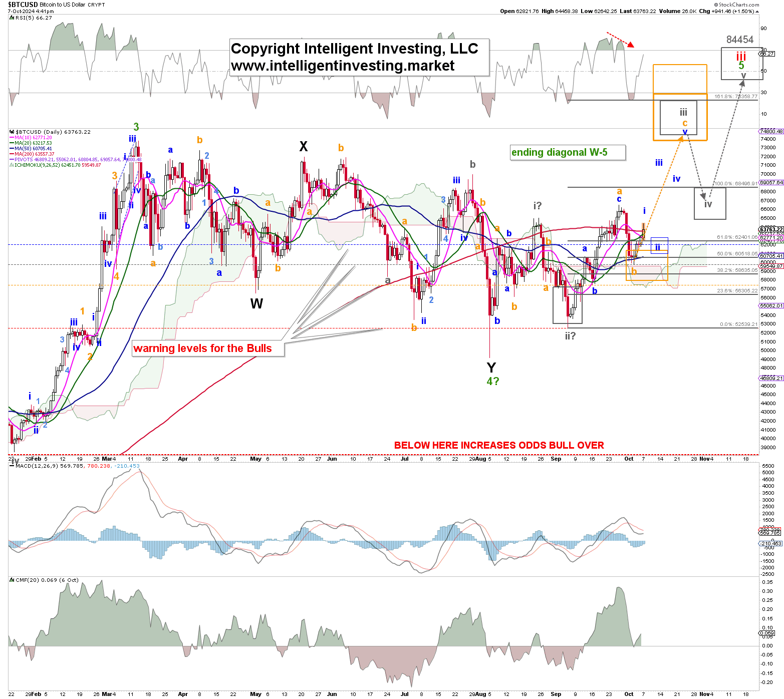Click the Copyright Intelligent Investing, LLC text
The image size is (784, 699).
[x=354, y=49]
